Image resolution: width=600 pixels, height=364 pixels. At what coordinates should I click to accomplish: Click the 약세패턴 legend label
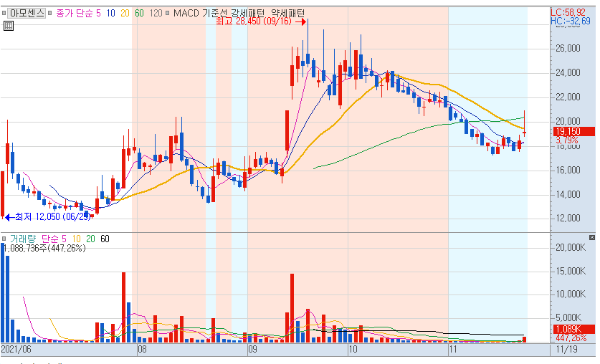point(287,14)
